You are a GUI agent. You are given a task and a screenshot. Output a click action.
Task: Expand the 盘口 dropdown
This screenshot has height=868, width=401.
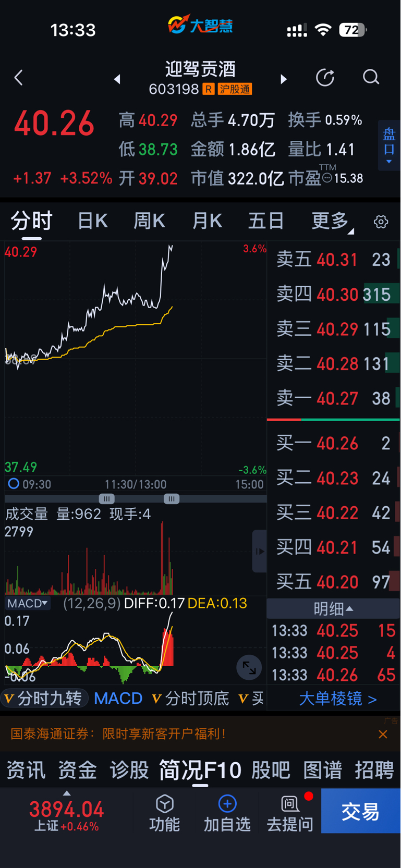tap(389, 145)
